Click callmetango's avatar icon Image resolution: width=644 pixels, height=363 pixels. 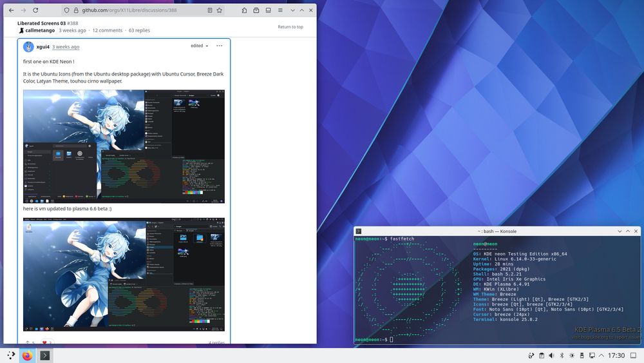(x=21, y=30)
